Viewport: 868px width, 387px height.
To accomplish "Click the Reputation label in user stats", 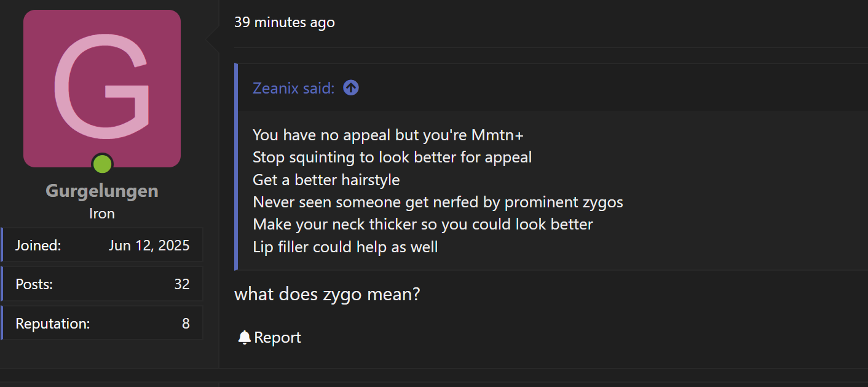I will coord(53,323).
